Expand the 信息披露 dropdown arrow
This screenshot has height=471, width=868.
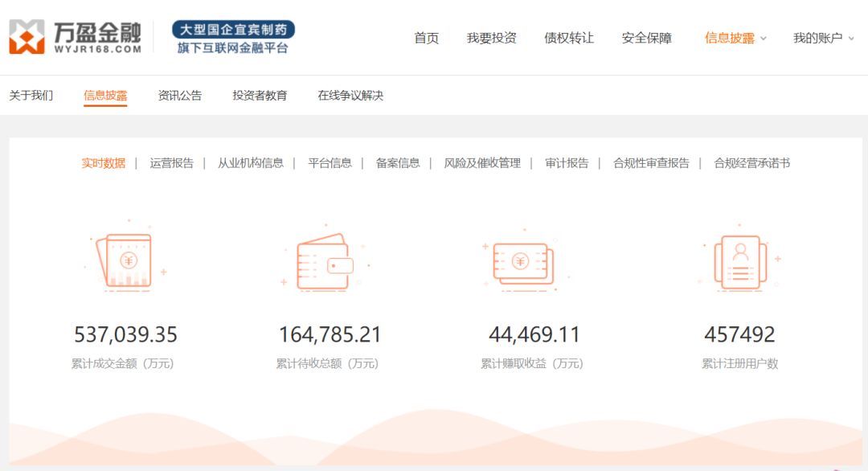(x=764, y=39)
